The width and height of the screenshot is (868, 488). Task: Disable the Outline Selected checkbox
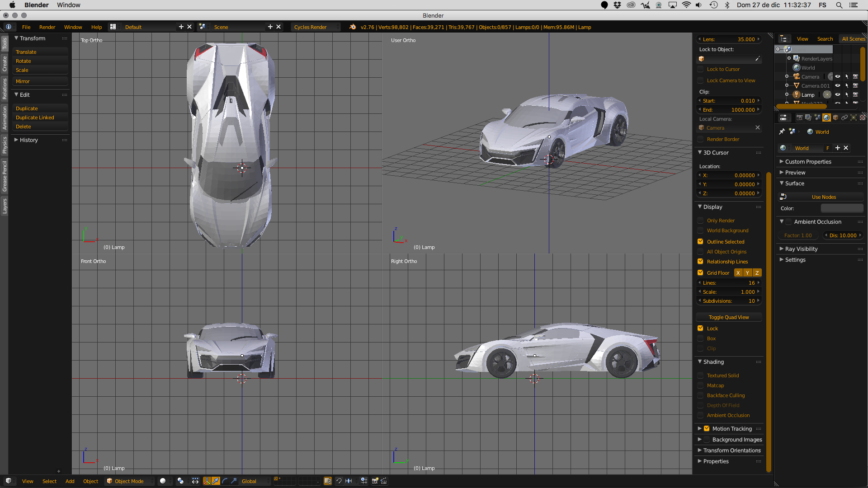point(700,242)
